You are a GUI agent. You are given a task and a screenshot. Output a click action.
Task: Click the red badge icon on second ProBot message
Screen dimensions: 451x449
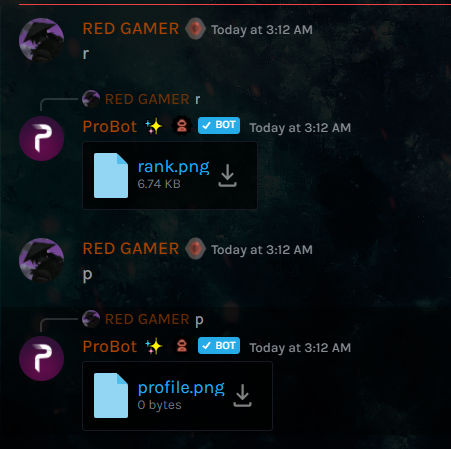coord(182,346)
